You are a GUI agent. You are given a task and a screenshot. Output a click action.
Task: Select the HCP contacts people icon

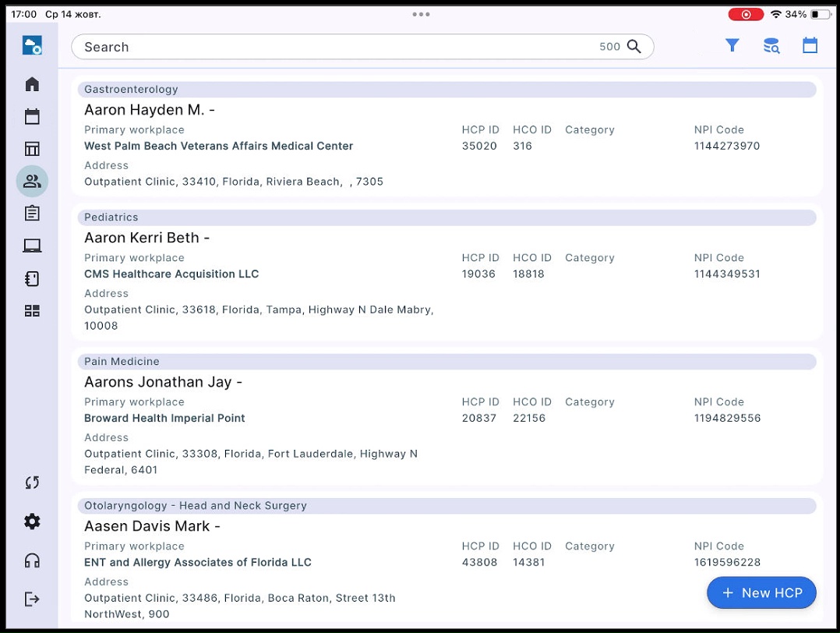tap(32, 181)
